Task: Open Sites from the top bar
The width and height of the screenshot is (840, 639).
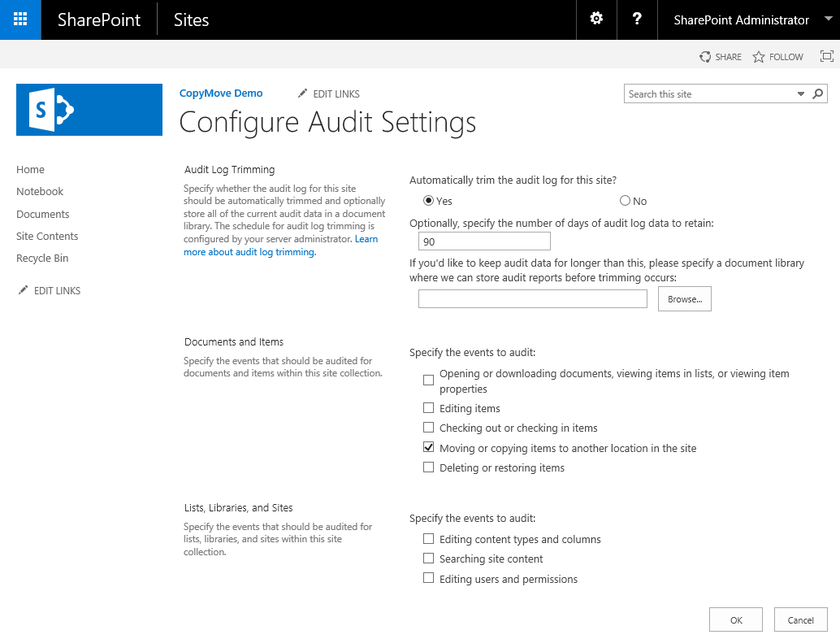Action: pyautogui.click(x=190, y=20)
